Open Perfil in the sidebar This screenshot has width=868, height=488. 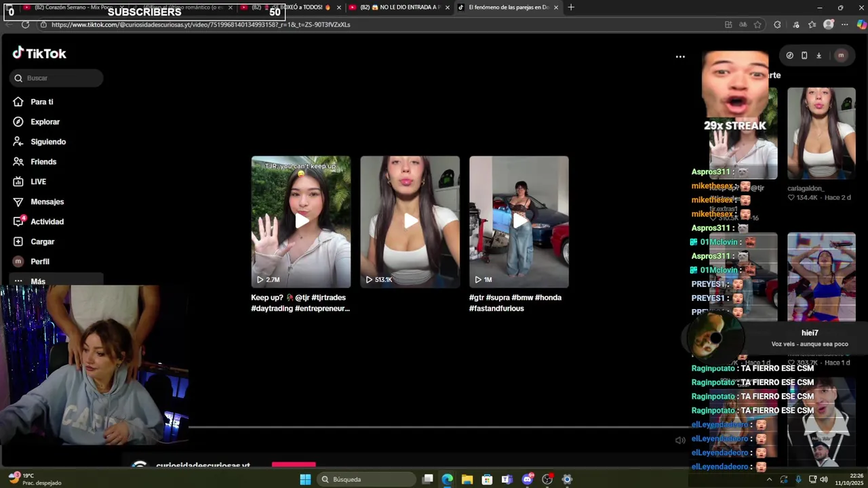point(31,262)
